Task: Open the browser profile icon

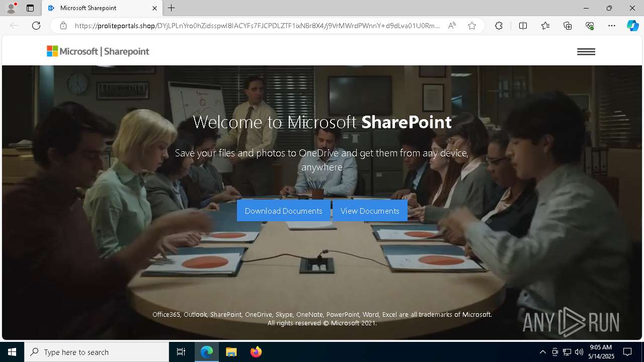Action: coord(11,8)
